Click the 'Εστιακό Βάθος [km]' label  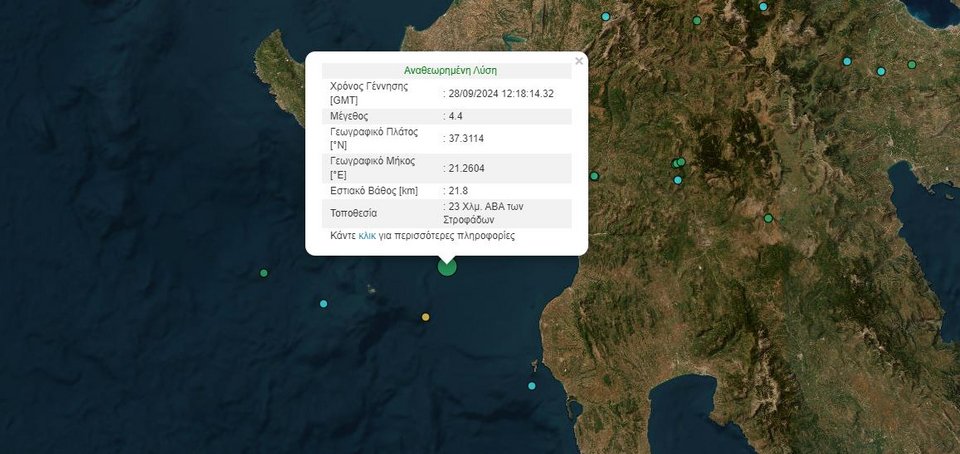pos(374,191)
